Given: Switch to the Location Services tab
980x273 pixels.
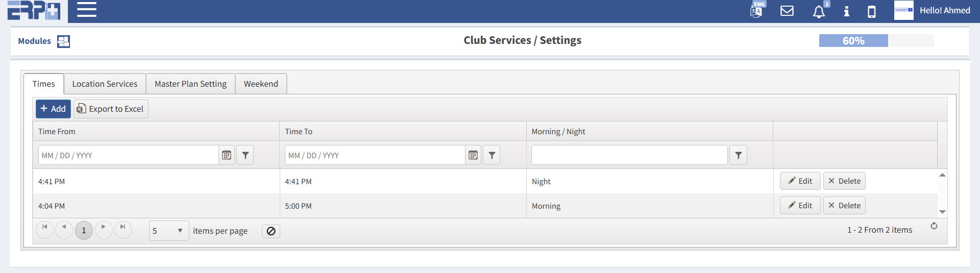Looking at the screenshot, I should (x=105, y=84).
